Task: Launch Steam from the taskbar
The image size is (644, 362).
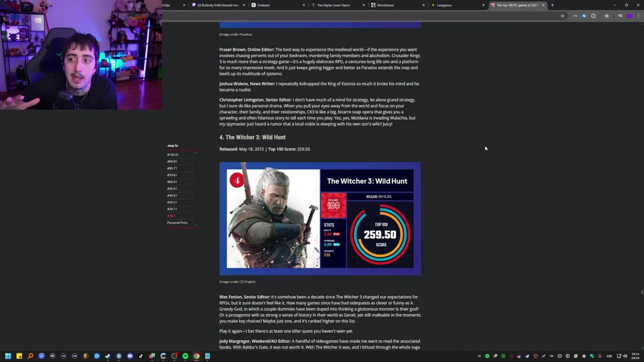Action: pyautogui.click(x=108, y=356)
